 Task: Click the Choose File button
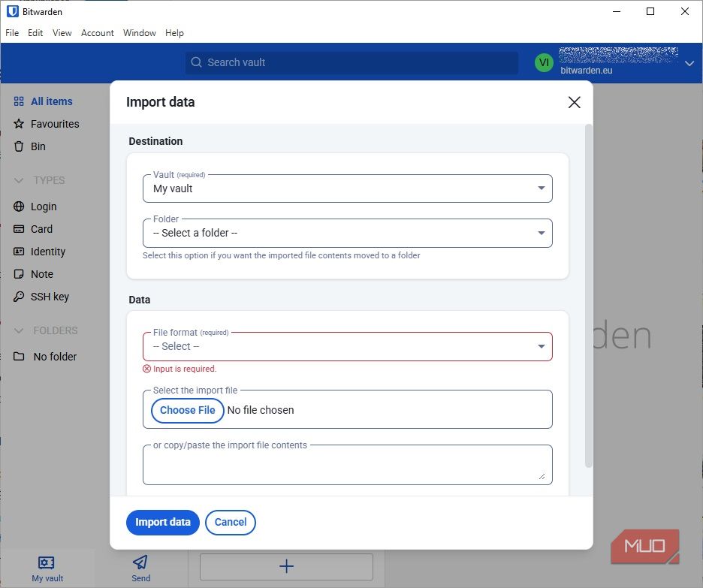(188, 410)
